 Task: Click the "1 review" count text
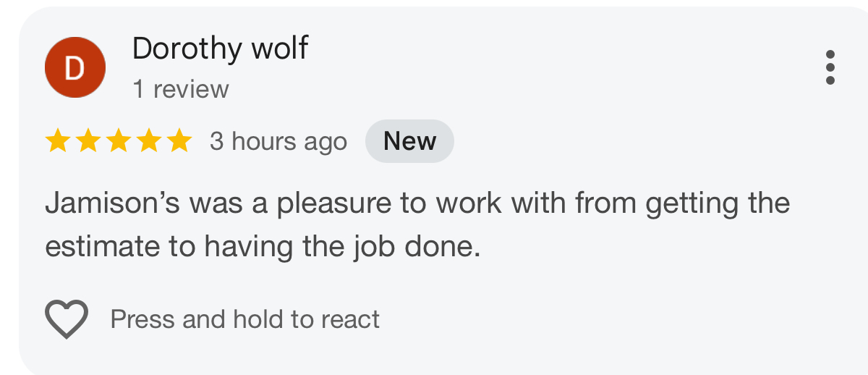click(x=181, y=89)
